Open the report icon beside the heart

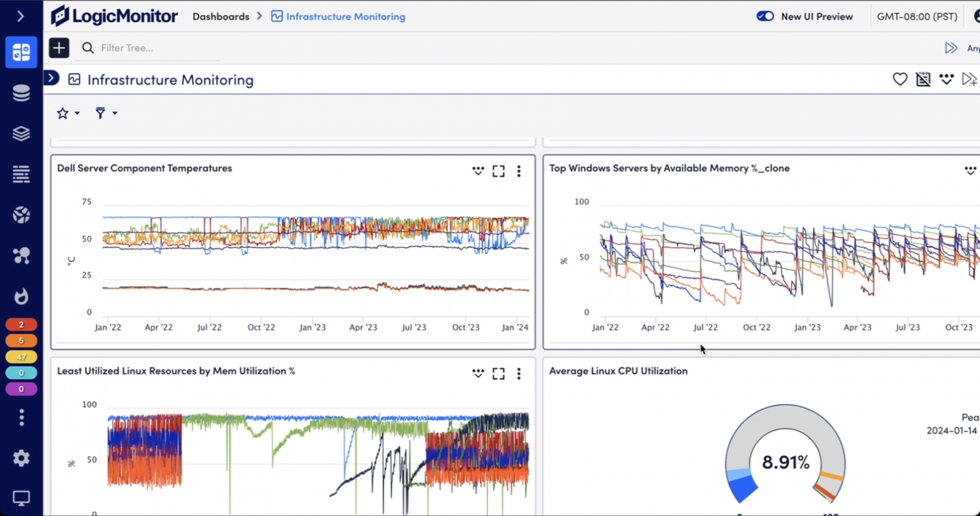(x=923, y=79)
